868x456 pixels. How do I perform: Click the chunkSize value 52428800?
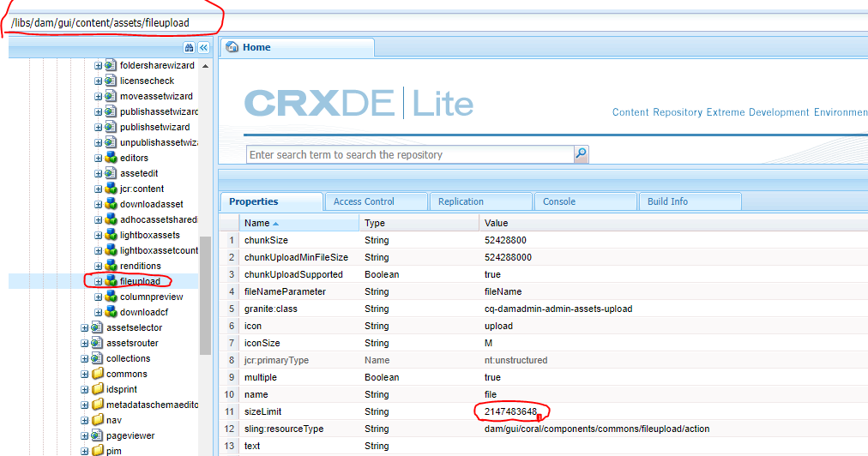click(x=505, y=240)
